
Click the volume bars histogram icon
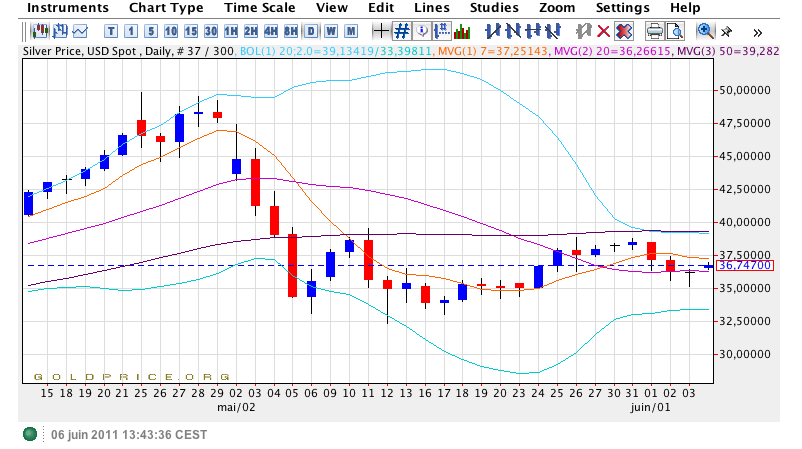point(463,30)
